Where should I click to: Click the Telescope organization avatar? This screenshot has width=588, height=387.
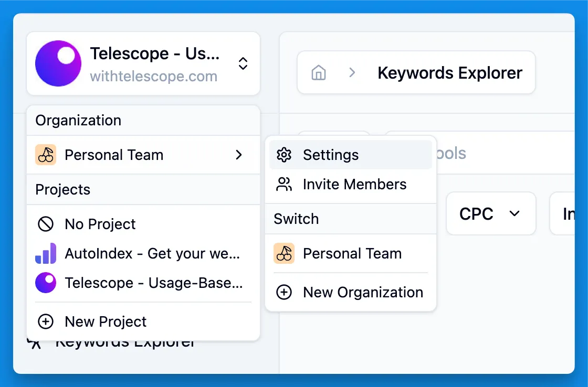point(58,63)
